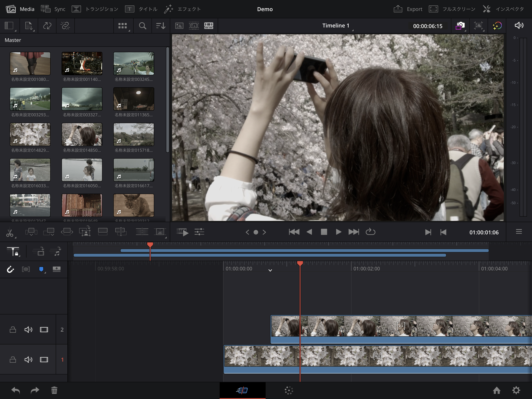Open the quick export camera icon dropdown
This screenshot has height=399, width=532.
click(460, 26)
